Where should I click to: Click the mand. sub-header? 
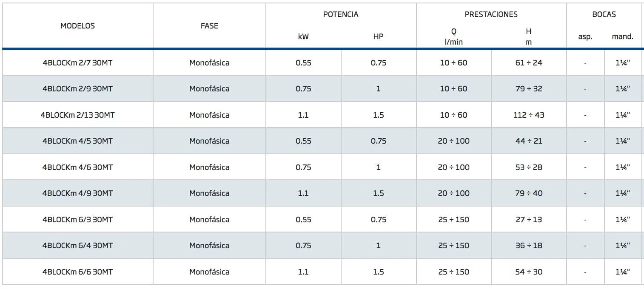pos(622,37)
